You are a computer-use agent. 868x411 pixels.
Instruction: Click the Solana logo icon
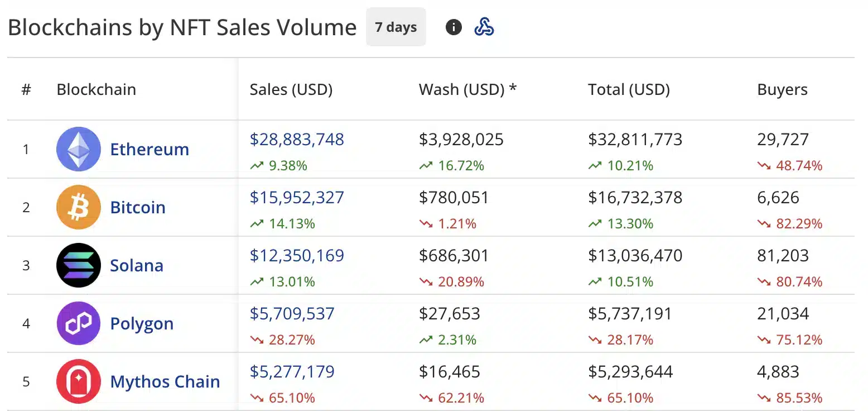point(79,265)
